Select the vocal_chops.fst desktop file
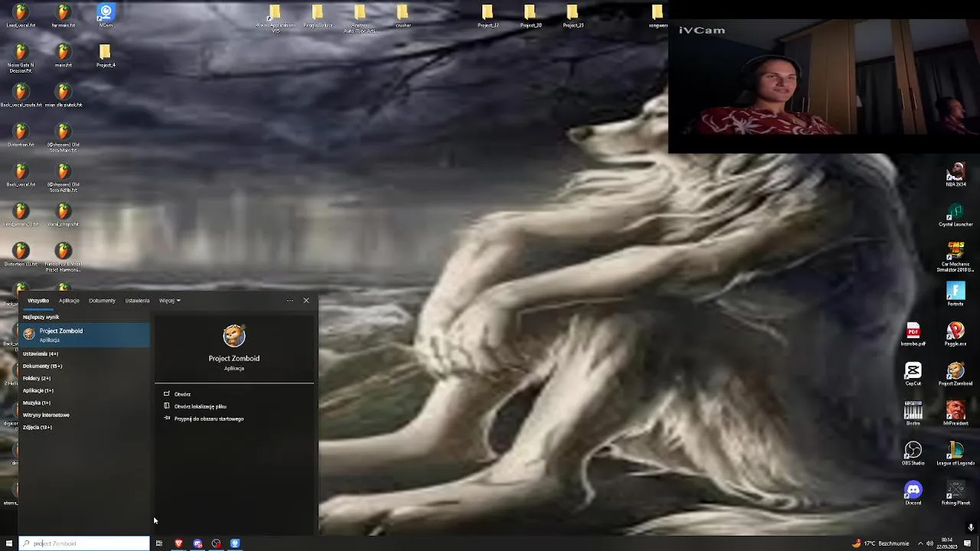Image resolution: width=980 pixels, height=551 pixels. [x=64, y=215]
